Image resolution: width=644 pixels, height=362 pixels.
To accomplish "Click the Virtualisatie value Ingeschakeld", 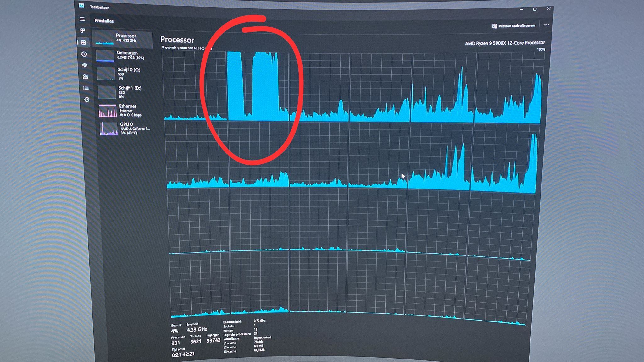I will 263,337.
